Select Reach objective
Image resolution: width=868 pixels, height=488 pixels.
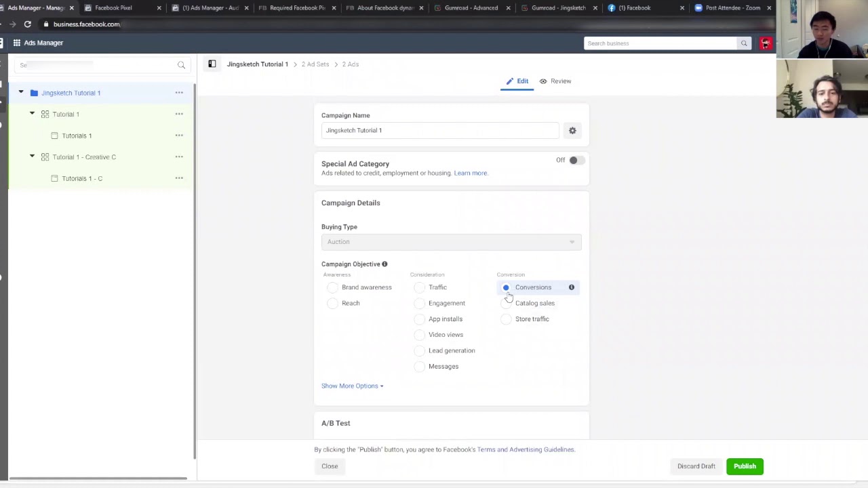tap(332, 303)
